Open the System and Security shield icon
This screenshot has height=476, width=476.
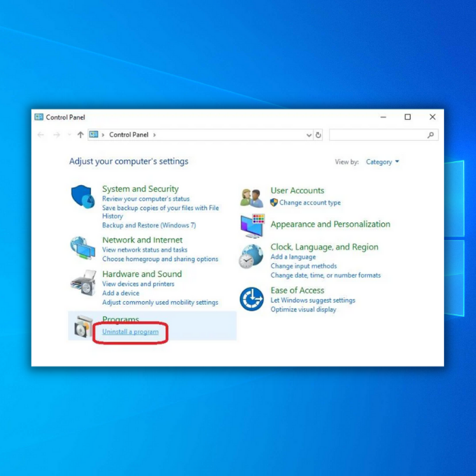[82, 197]
